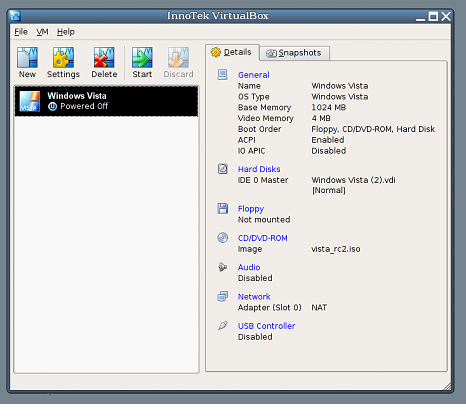Image resolution: width=466 pixels, height=416 pixels.
Task: Open Settings via the gear toolbar icon
Action: point(63,57)
